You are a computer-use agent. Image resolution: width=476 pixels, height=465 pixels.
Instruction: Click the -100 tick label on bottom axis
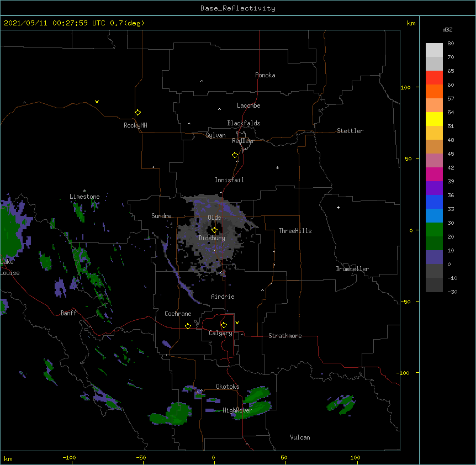click(x=69, y=458)
